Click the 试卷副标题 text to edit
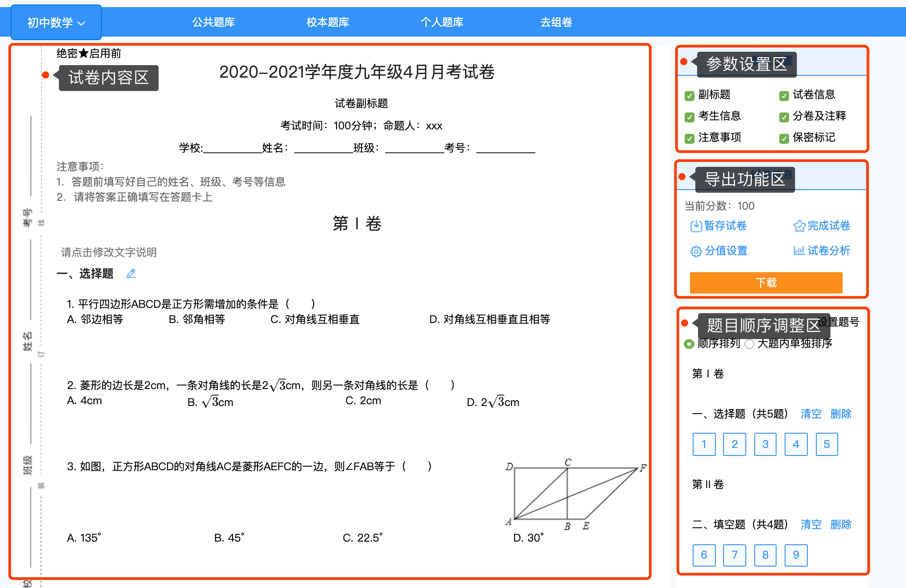The height and width of the screenshot is (588, 906). point(361,104)
